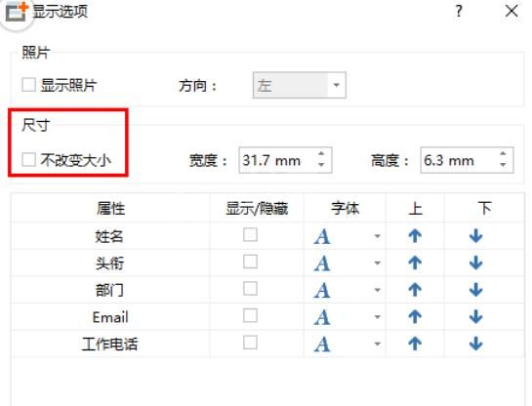Toggle display checkbox for 部门
The image size is (532, 406).
251,289
